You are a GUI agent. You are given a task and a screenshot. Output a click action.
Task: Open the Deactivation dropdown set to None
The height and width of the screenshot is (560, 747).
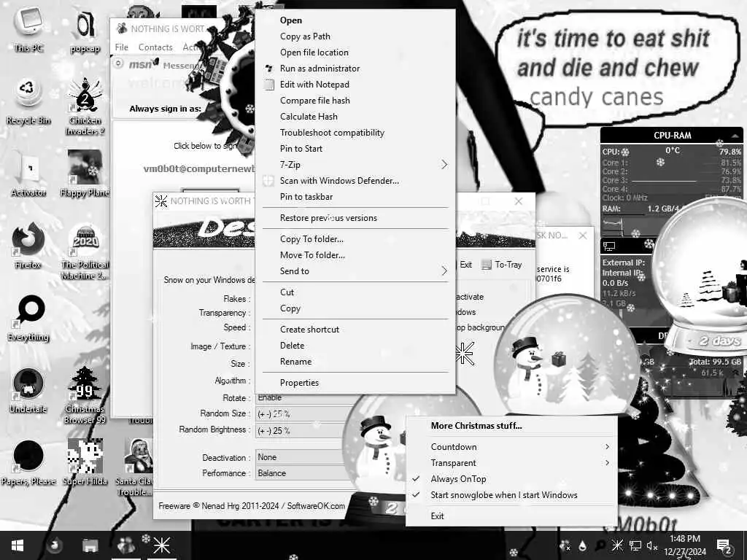[x=300, y=457]
